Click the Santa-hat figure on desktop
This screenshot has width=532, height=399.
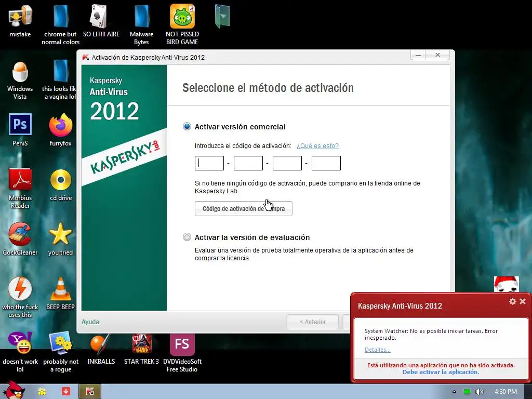pyautogui.click(x=506, y=284)
